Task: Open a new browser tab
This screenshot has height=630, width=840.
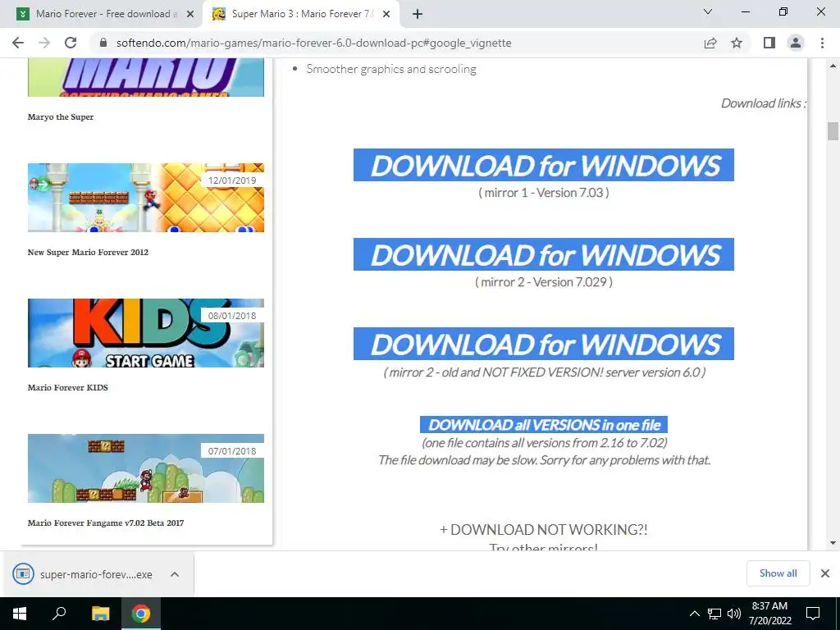Action: [418, 14]
